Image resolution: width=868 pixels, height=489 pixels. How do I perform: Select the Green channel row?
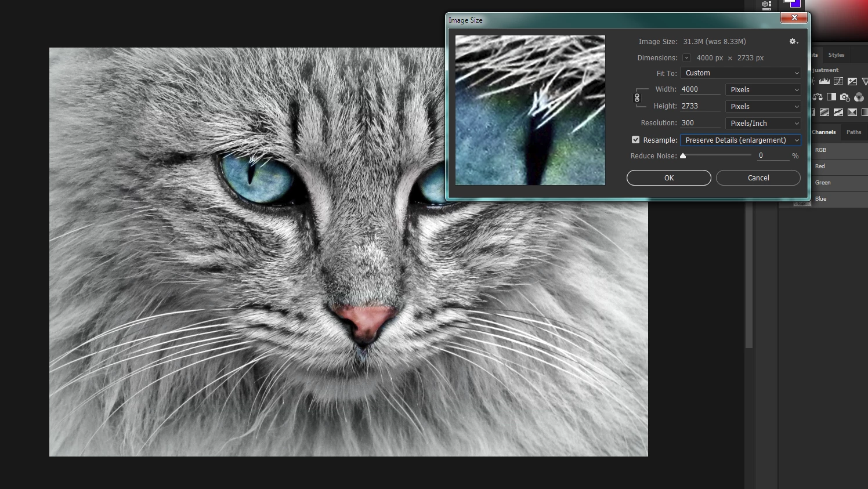pos(839,183)
